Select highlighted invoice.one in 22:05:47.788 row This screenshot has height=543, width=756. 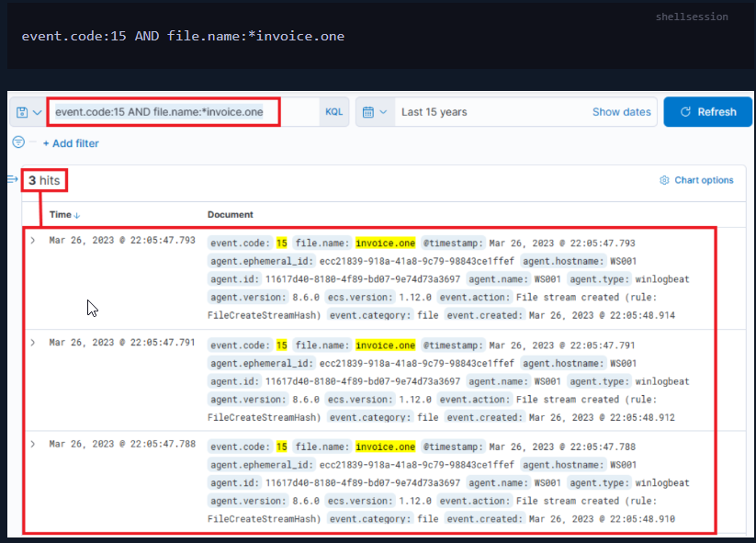[385, 447]
